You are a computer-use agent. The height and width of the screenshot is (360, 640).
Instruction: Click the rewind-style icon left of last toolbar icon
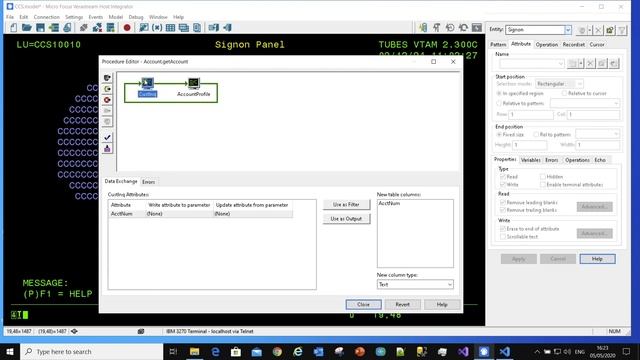[x=463, y=28]
